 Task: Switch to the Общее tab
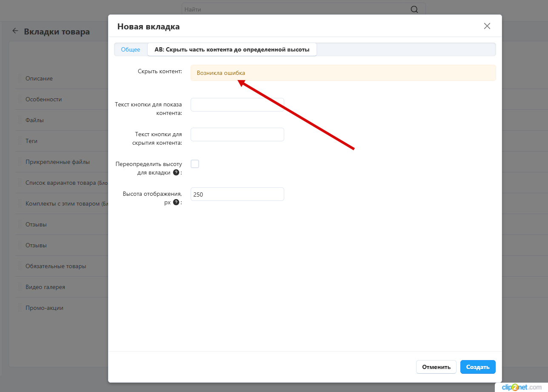click(131, 50)
